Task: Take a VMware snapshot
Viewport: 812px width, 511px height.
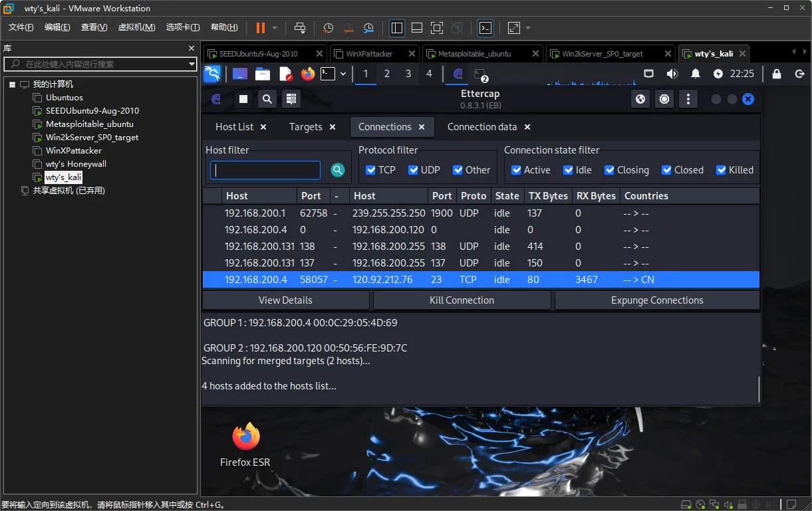Action: [x=328, y=28]
